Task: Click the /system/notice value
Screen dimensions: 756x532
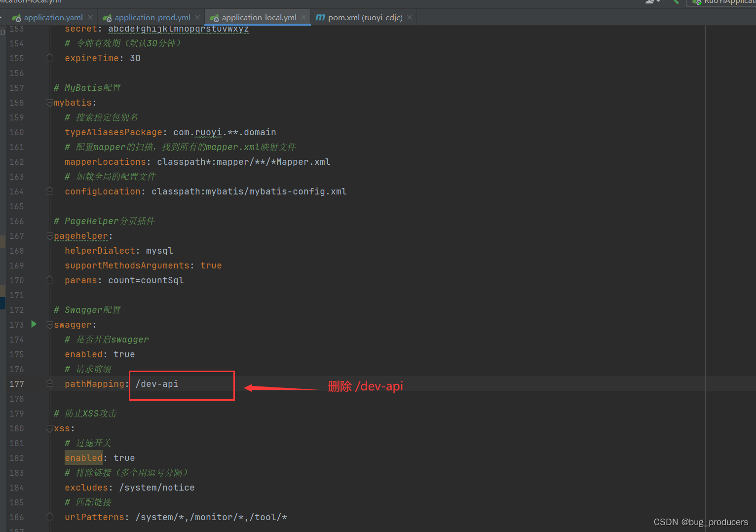Action: tap(157, 488)
